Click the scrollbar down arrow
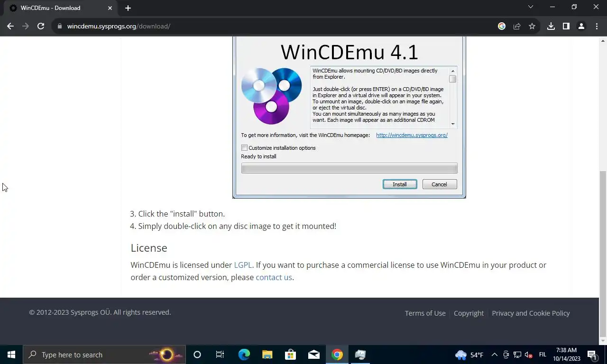The height and width of the screenshot is (364, 607). (x=603, y=341)
